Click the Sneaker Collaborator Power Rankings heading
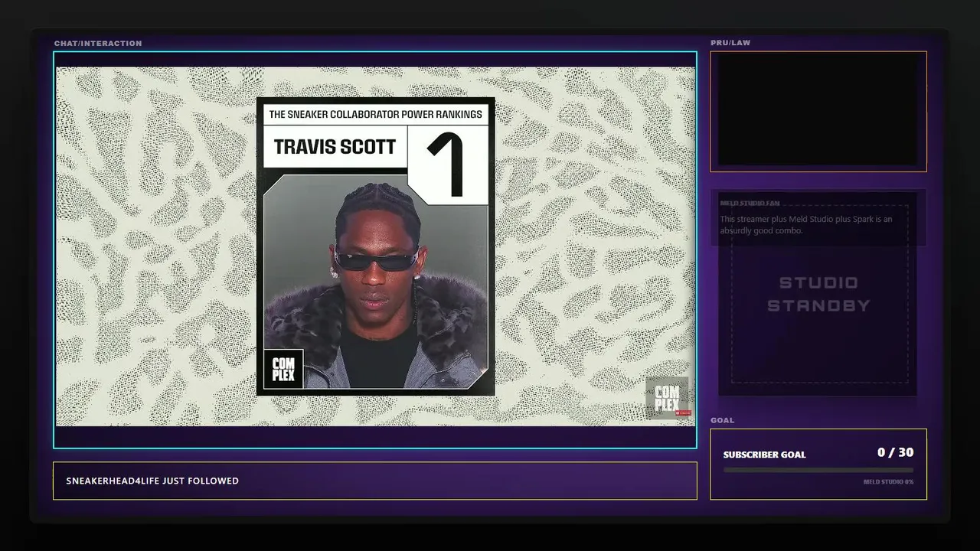 pos(376,114)
